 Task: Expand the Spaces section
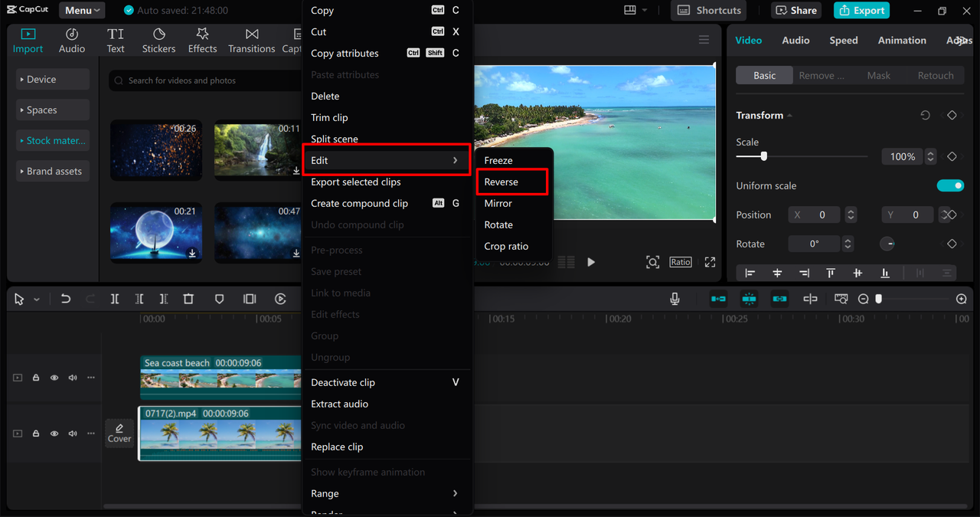coord(53,110)
